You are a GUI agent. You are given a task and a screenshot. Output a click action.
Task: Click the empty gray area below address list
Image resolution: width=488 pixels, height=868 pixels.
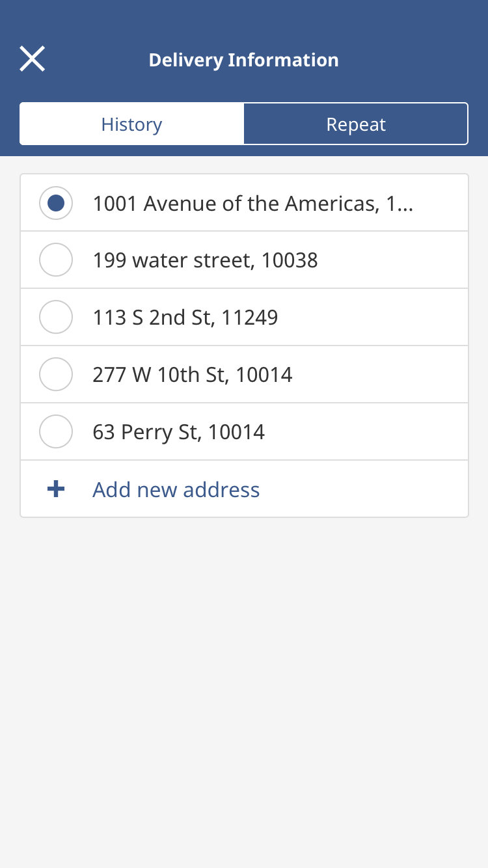click(244, 683)
